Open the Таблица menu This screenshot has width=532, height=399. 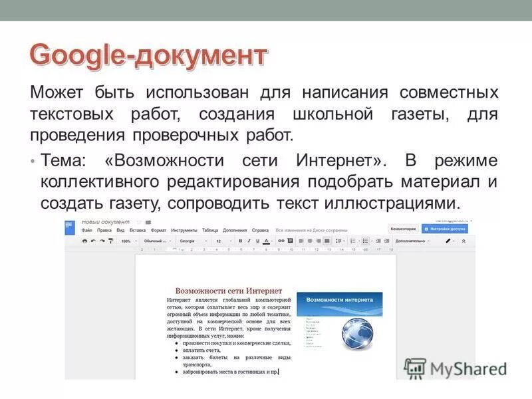click(x=210, y=230)
